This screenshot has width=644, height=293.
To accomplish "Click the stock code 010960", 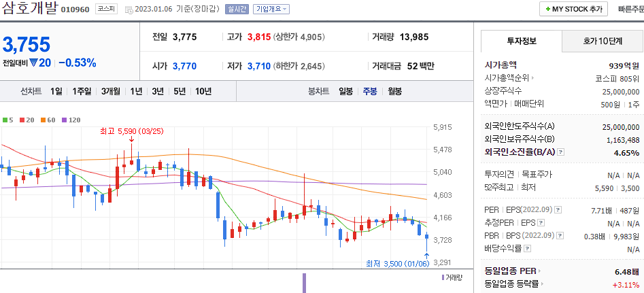I will click(75, 10).
